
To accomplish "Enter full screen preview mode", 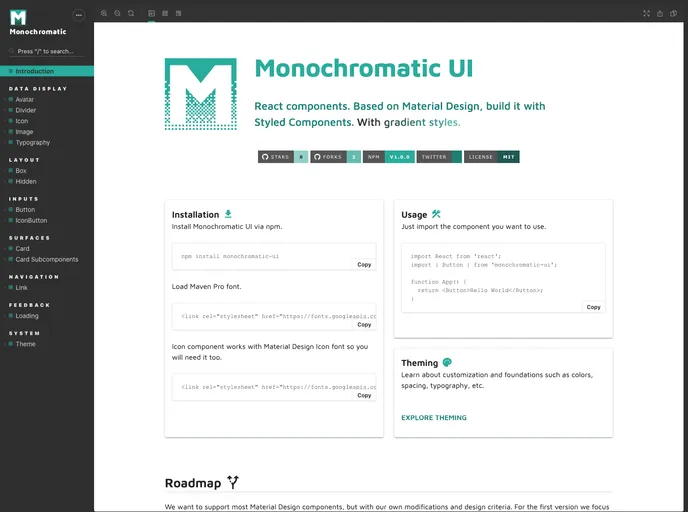I will pyautogui.click(x=646, y=14).
